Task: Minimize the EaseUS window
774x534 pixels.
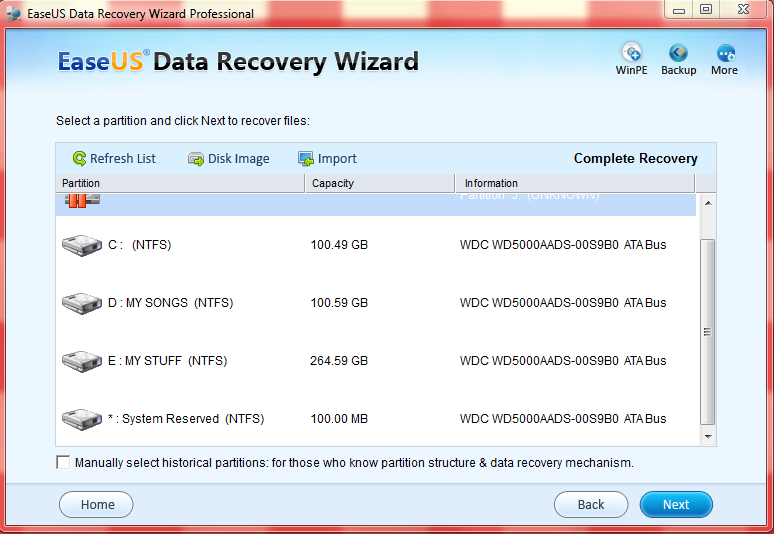Action: [x=679, y=10]
